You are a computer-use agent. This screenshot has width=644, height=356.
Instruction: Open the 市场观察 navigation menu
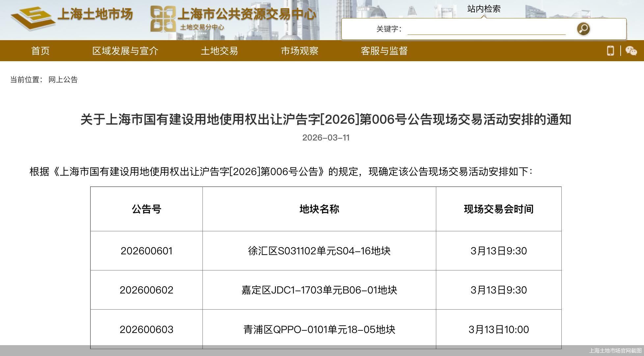pos(299,51)
